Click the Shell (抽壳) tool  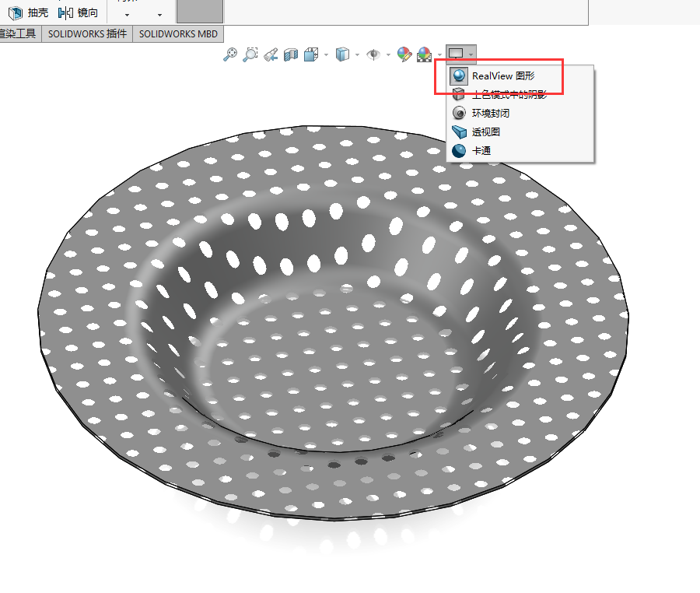(28, 12)
